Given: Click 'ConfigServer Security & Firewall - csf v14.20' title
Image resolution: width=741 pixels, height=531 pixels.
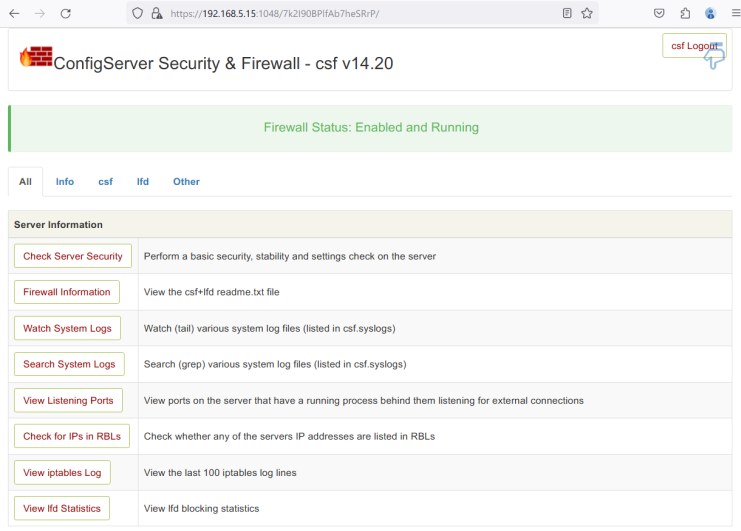Looking at the screenshot, I should (x=223, y=63).
